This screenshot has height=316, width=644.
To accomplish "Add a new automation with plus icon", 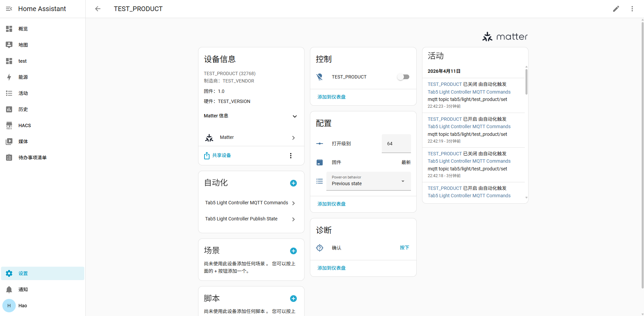I will [x=293, y=183].
